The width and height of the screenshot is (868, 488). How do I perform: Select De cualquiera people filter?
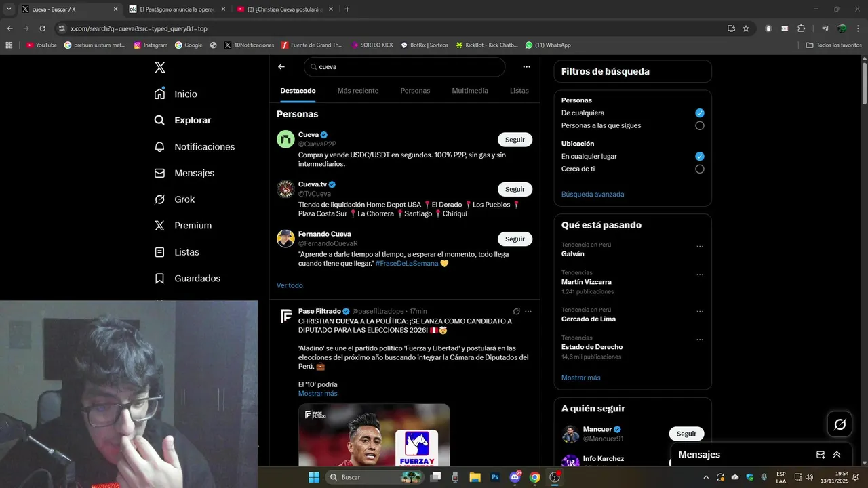click(700, 113)
